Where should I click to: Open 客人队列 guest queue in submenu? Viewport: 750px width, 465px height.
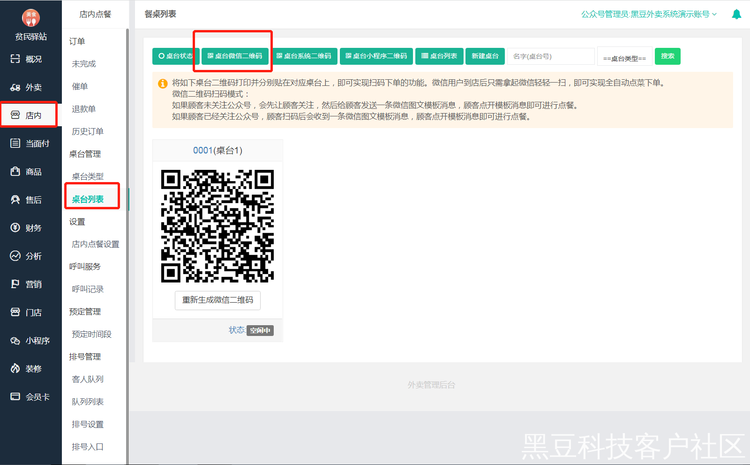88,379
